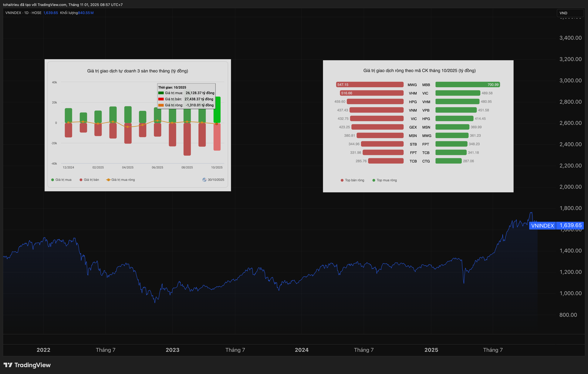Click the 08/2025 label on the monthly chart axis
This screenshot has height=374, width=588.
[x=187, y=167]
